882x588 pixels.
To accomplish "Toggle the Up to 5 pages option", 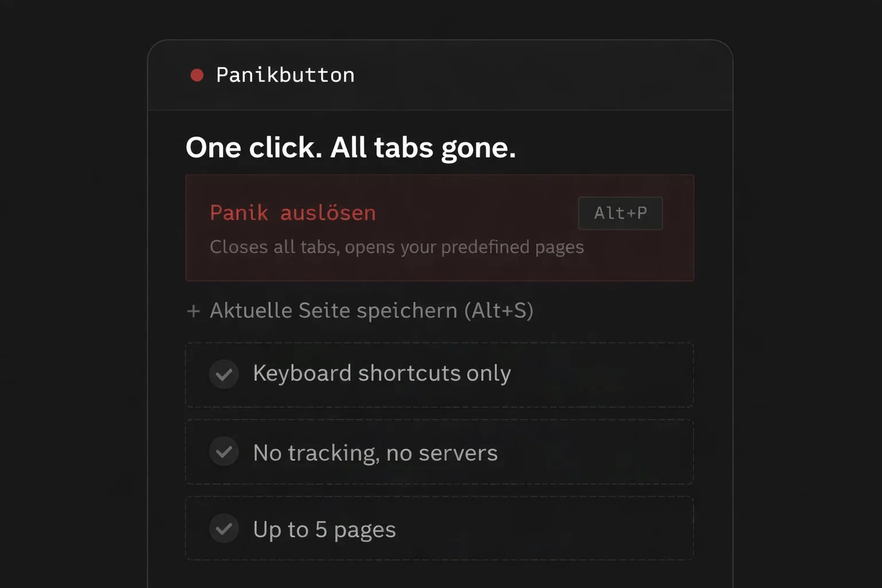I will 324,529.
